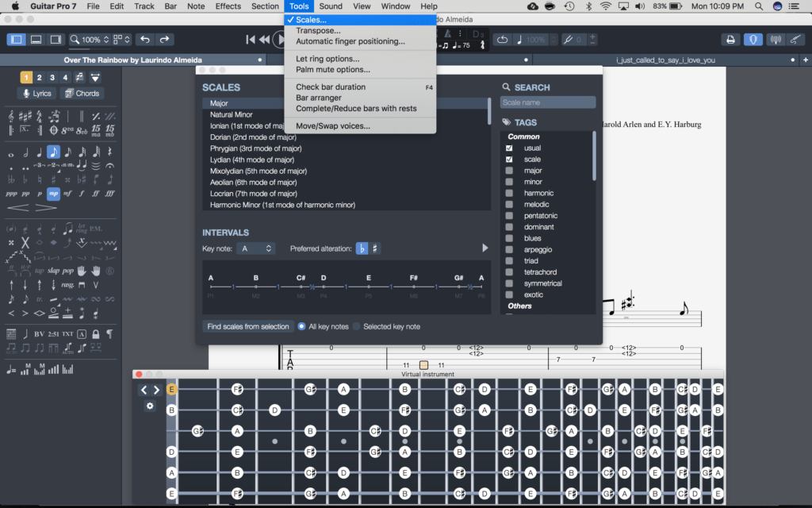Choose the quarter note duration
This screenshot has width=812, height=508.
(x=40, y=152)
